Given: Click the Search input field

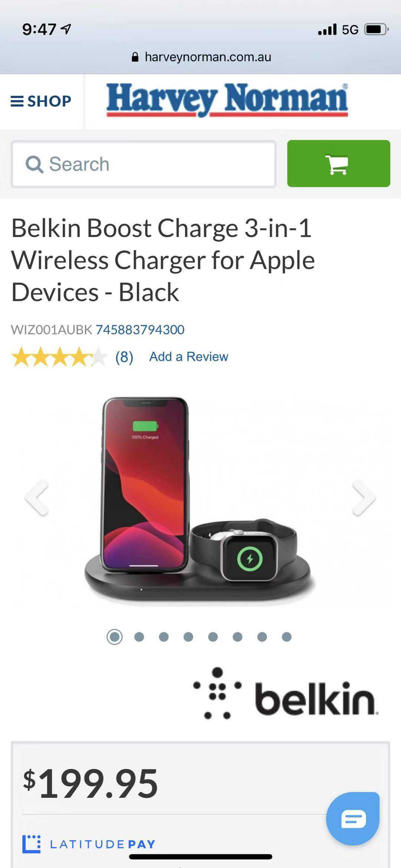Looking at the screenshot, I should (x=144, y=164).
